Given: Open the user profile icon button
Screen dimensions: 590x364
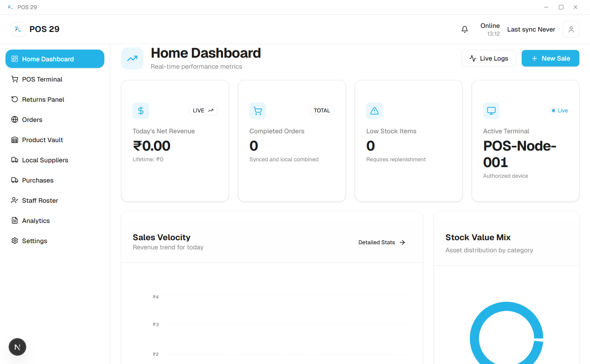Looking at the screenshot, I should point(571,29).
